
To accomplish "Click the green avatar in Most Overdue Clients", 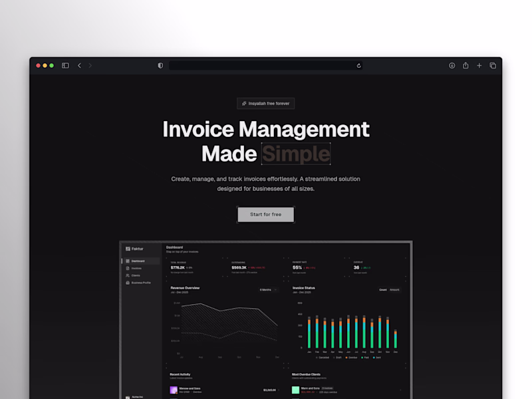I will [x=295, y=390].
